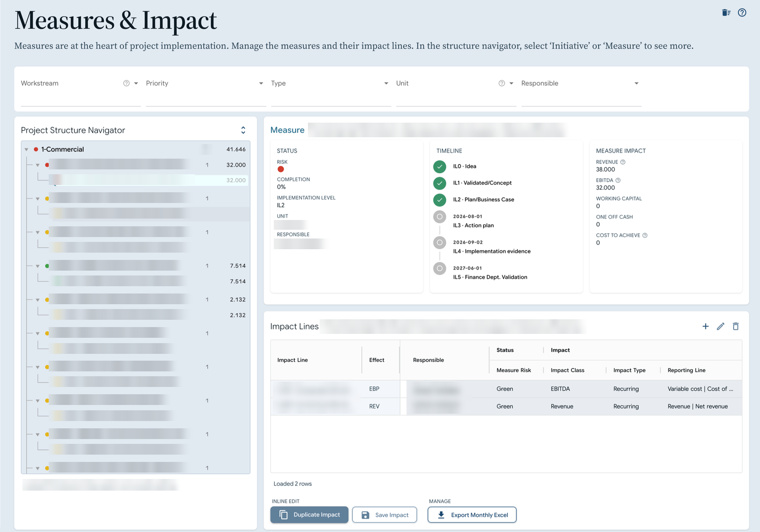Click the red dot beside 1-Commercial

click(36, 149)
